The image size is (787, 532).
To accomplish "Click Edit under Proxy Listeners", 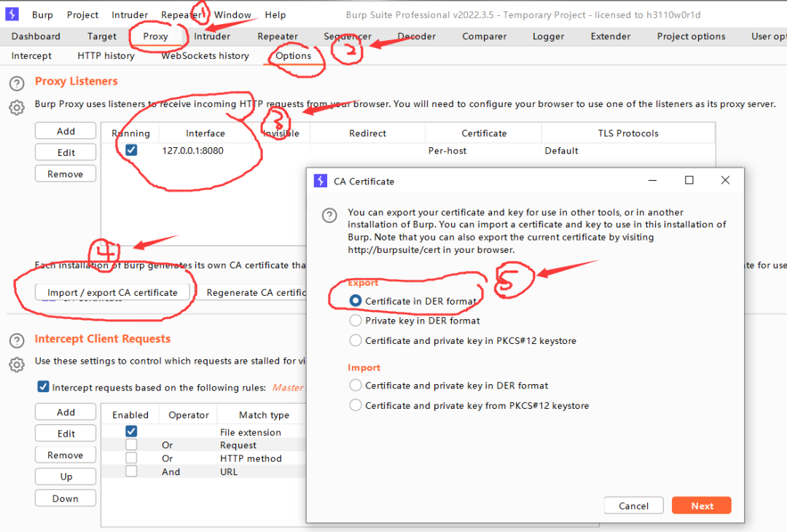I will 66,152.
